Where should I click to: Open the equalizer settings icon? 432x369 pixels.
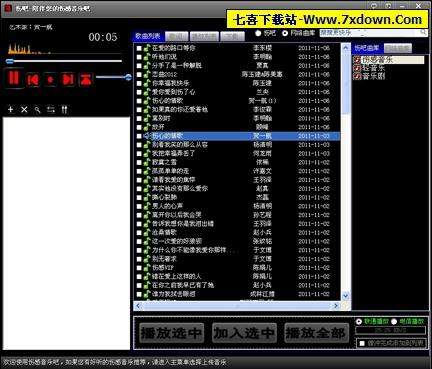click(x=64, y=109)
